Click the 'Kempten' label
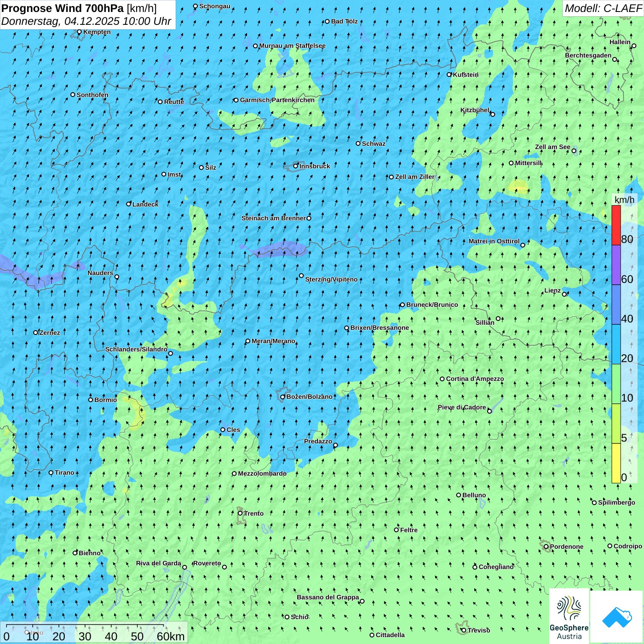 click(97, 32)
